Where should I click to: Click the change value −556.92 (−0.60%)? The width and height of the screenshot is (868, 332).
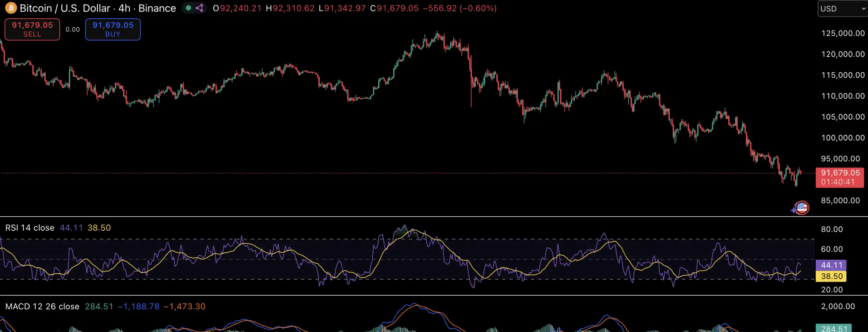pos(460,8)
